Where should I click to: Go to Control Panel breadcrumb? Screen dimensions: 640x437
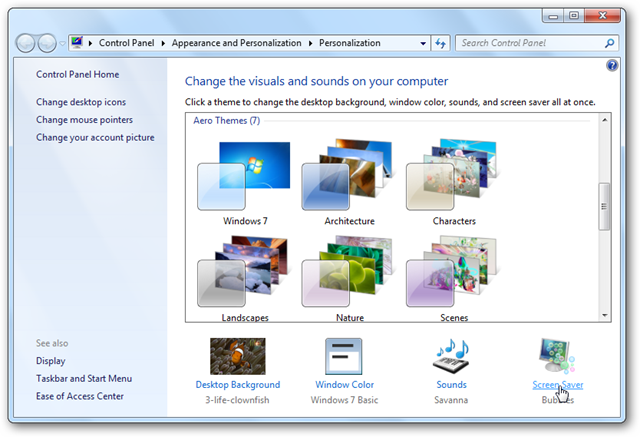127,43
